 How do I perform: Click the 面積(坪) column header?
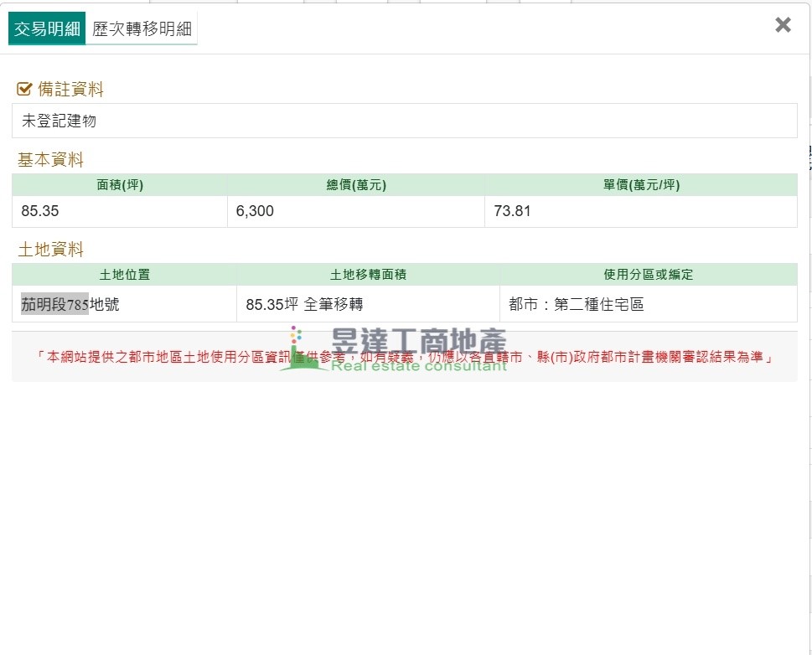pos(120,185)
